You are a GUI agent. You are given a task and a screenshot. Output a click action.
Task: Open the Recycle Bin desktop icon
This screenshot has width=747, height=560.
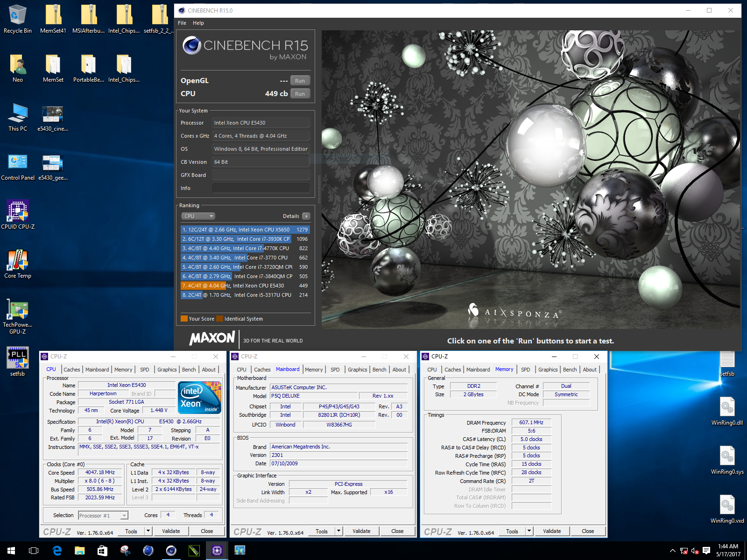(18, 19)
